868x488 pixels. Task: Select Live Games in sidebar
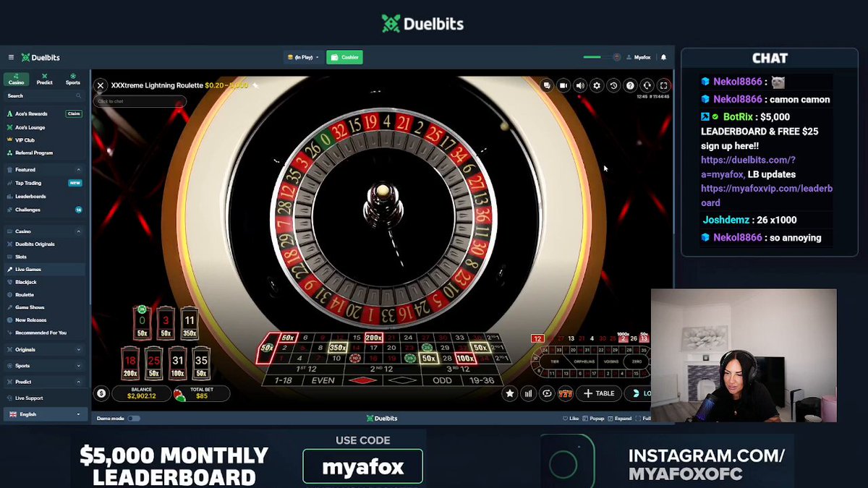(x=43, y=269)
